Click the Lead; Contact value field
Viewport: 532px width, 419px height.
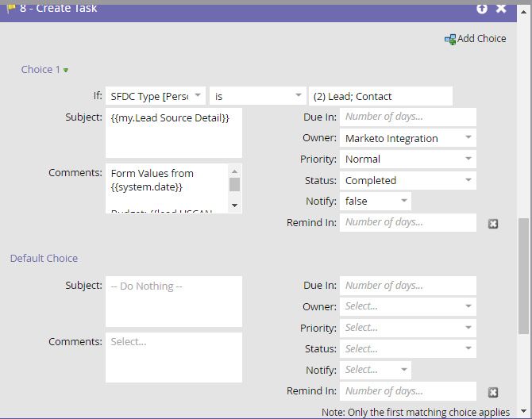380,96
